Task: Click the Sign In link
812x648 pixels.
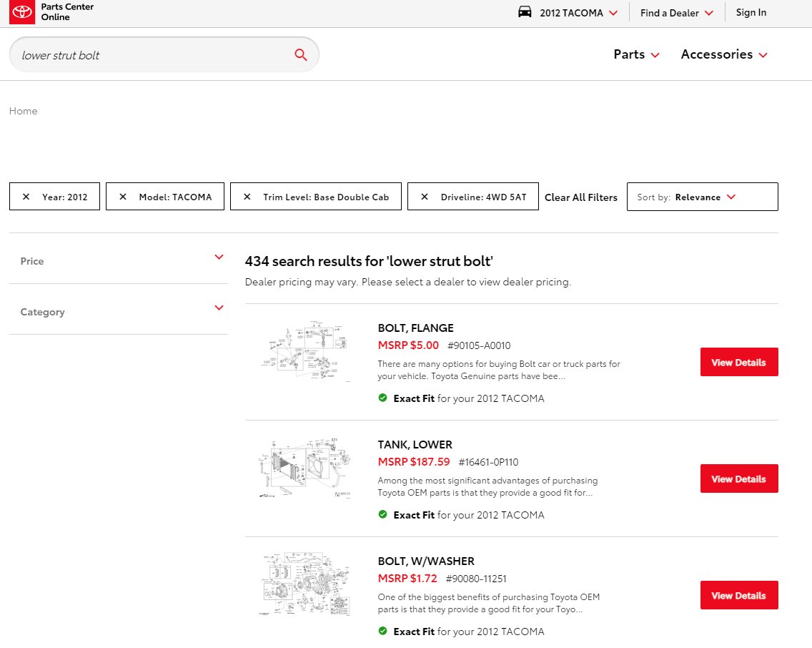Action: coord(751,12)
